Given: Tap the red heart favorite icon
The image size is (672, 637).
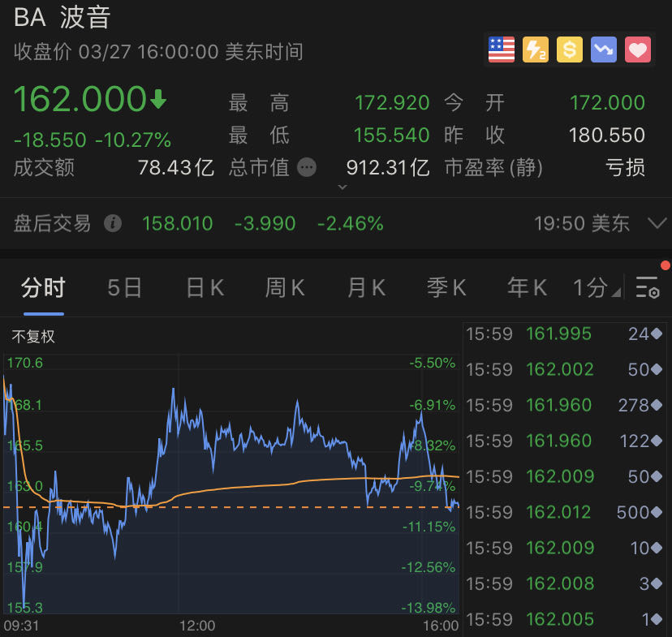Looking at the screenshot, I should [638, 49].
